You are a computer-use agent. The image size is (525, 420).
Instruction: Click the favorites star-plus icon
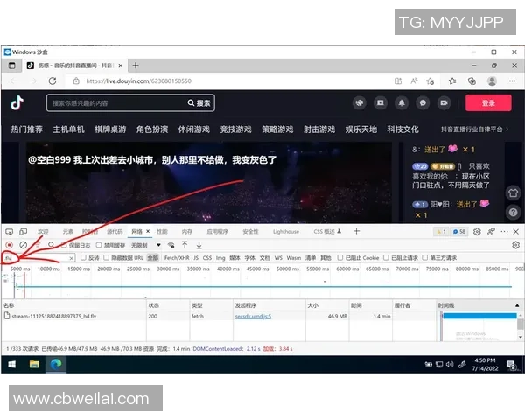point(430,81)
